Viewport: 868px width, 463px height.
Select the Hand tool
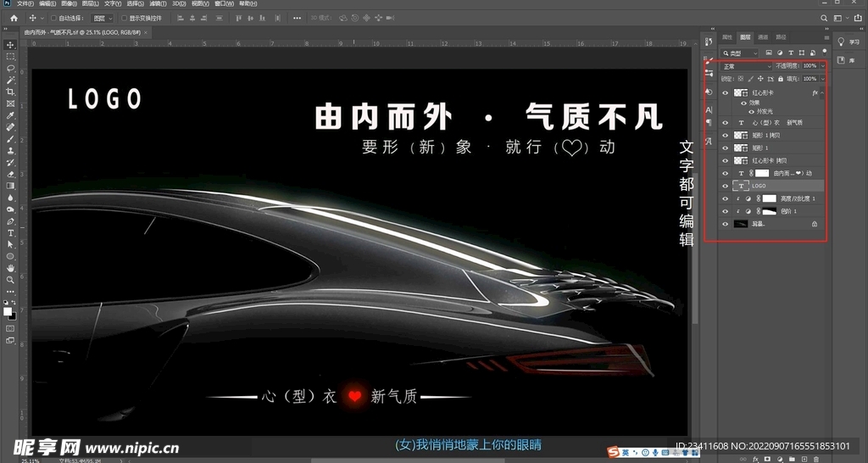point(10,269)
